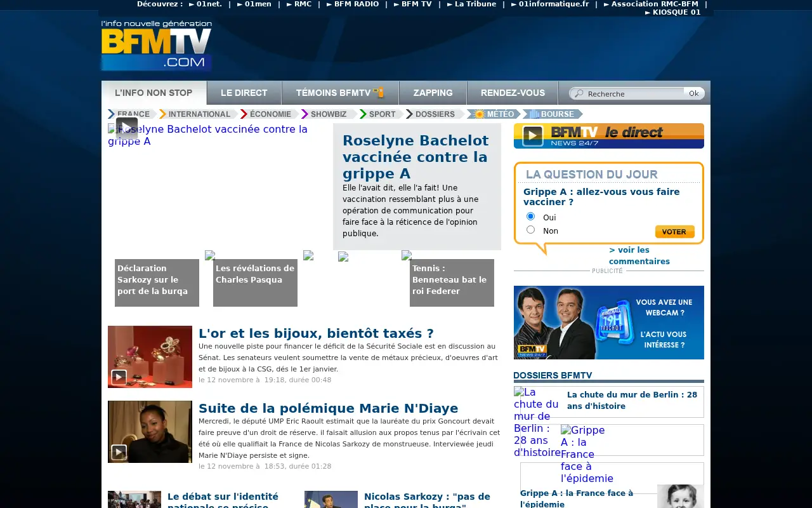Open Déclaration Sarkozy sur le port de la burqa

[x=157, y=283]
